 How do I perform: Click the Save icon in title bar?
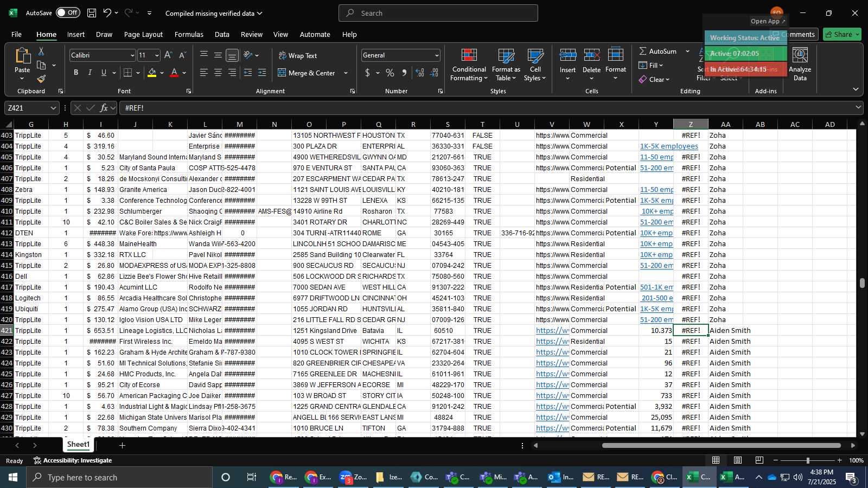(92, 13)
